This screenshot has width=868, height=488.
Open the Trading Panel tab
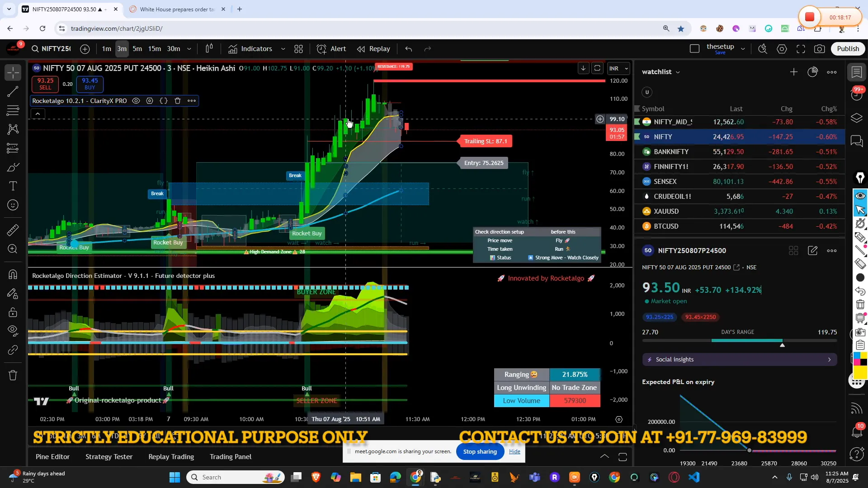pyautogui.click(x=231, y=457)
